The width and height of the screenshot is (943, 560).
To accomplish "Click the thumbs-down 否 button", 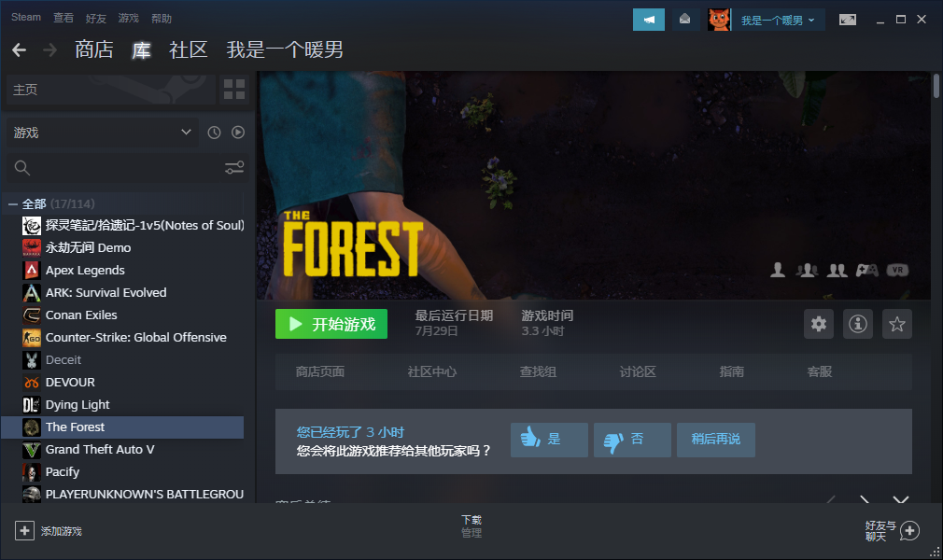I will [x=632, y=440].
